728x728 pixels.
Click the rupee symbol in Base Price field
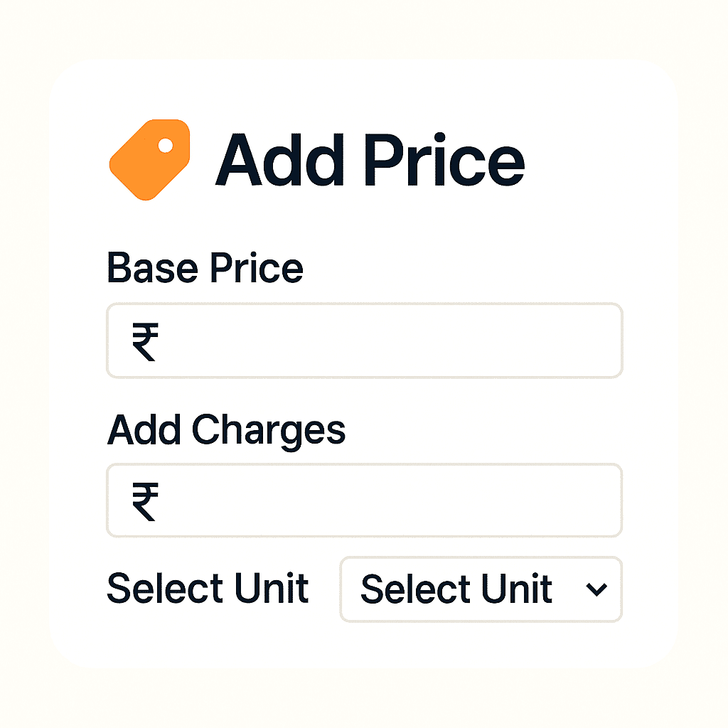point(144,342)
